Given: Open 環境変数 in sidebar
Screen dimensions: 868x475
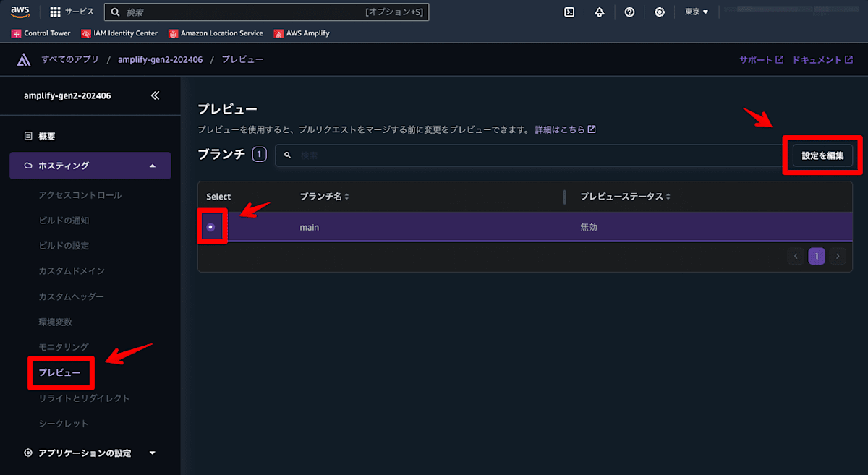Looking at the screenshot, I should pyautogui.click(x=56, y=322).
